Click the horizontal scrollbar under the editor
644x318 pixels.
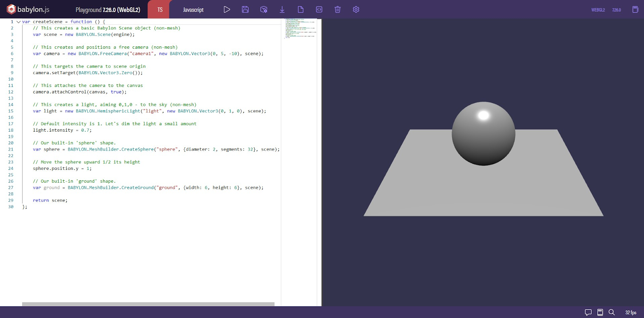click(x=148, y=304)
